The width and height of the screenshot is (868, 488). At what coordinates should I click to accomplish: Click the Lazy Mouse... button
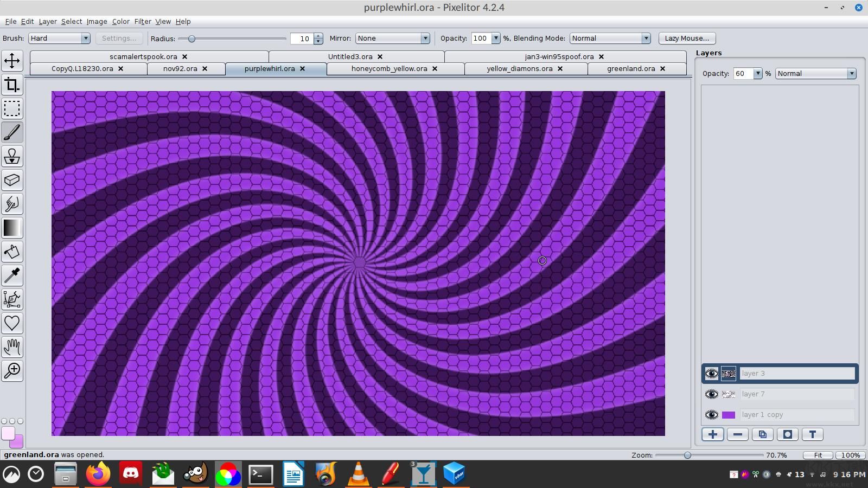687,38
